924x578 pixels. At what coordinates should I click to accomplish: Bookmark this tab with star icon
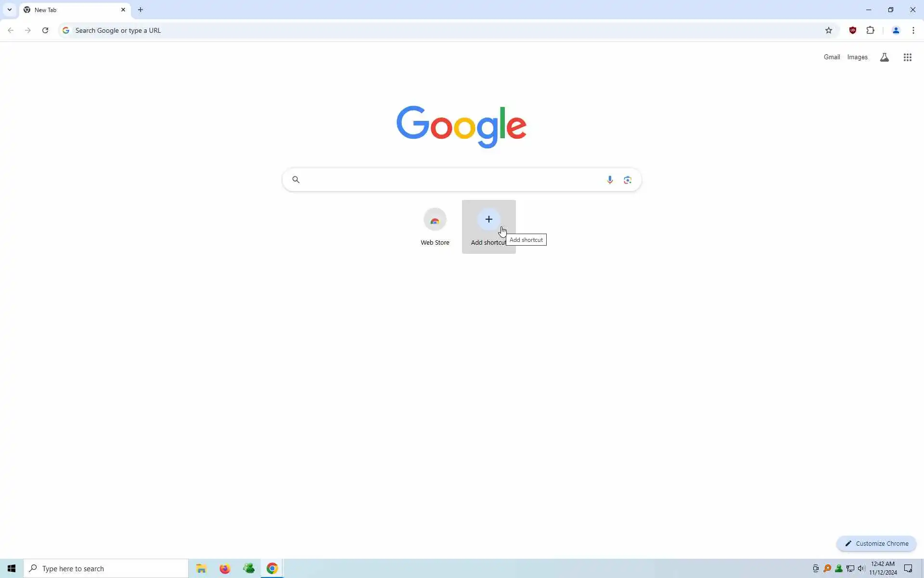(x=828, y=30)
